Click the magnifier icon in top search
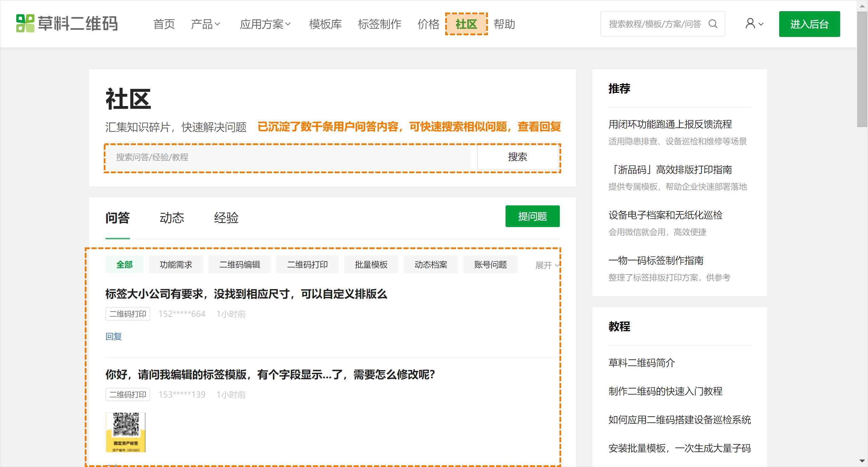This screenshot has height=467, width=868. pyautogui.click(x=713, y=24)
